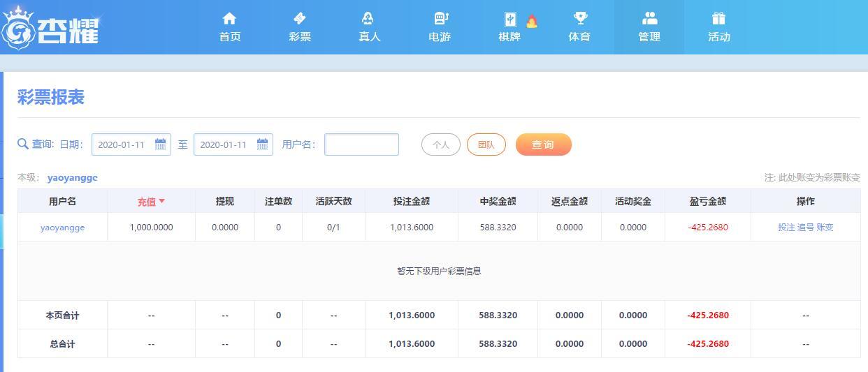Image resolution: width=868 pixels, height=372 pixels.
Task: Select the 1,000.0000 recharge value
Action: click(x=151, y=228)
